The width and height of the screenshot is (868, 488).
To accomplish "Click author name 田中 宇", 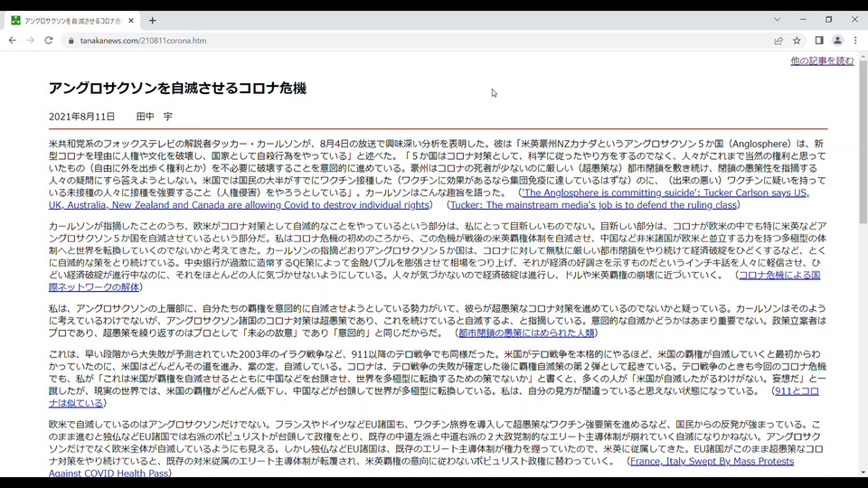I will [155, 117].
